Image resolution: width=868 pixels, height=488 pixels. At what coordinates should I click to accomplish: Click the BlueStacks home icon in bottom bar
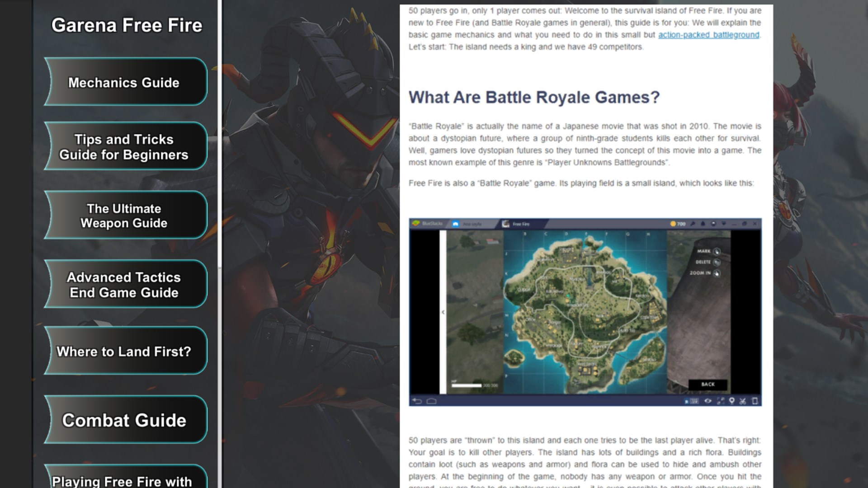[431, 401]
